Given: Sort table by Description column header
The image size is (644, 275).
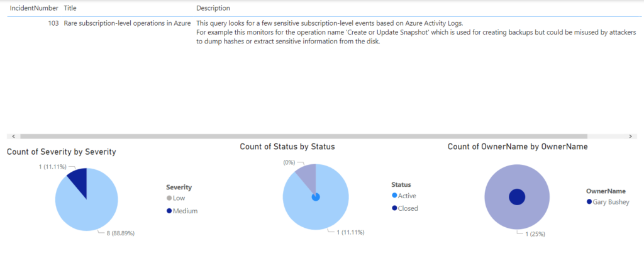Looking at the screenshot, I should [x=213, y=8].
